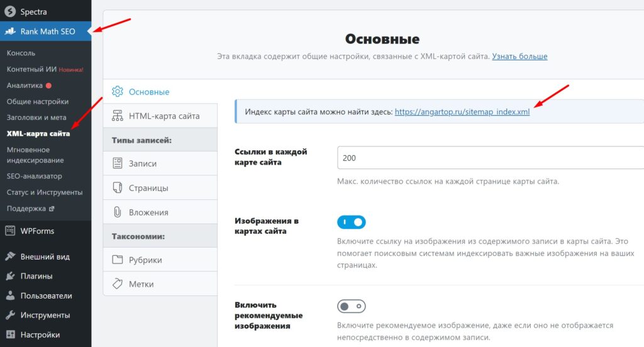Open Пользователи menu
644x347 pixels.
[45, 295]
